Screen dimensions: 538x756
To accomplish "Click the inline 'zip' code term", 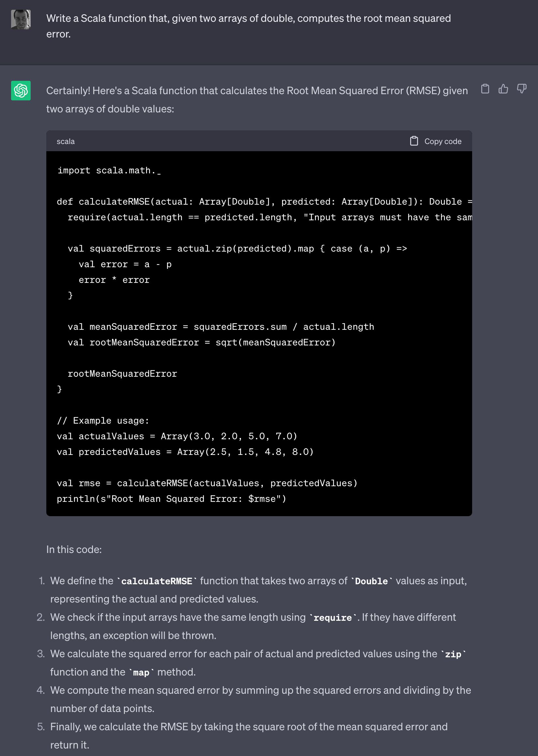I will coord(453,654).
